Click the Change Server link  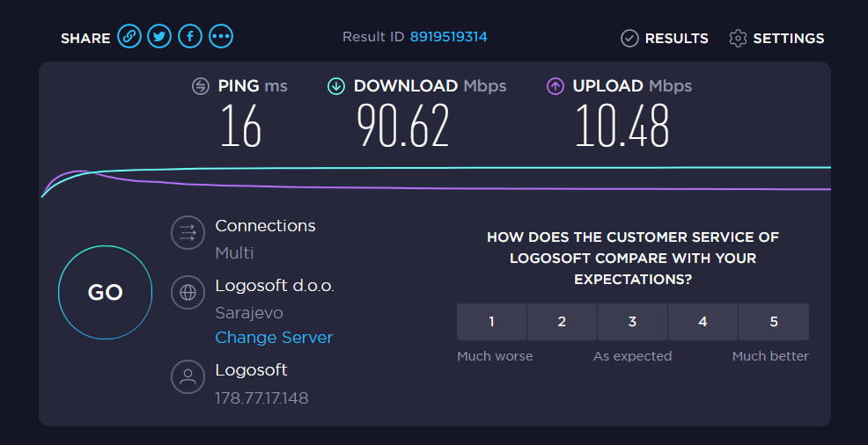274,338
